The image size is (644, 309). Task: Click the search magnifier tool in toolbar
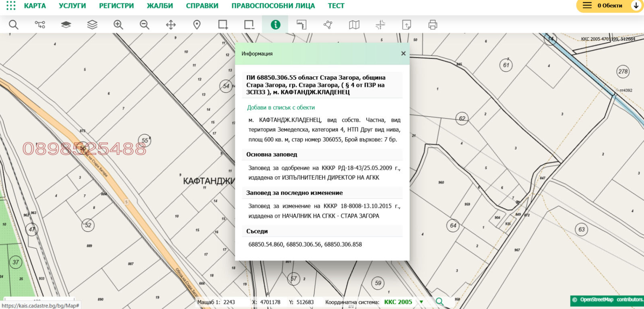14,25
